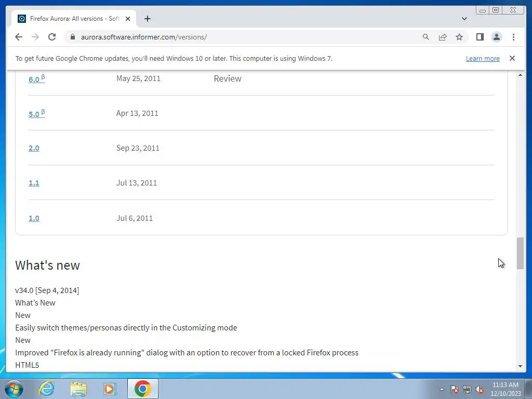This screenshot has height=399, width=532.
Task: Select the Firefox Aurora: All versions tab
Action: (74, 19)
